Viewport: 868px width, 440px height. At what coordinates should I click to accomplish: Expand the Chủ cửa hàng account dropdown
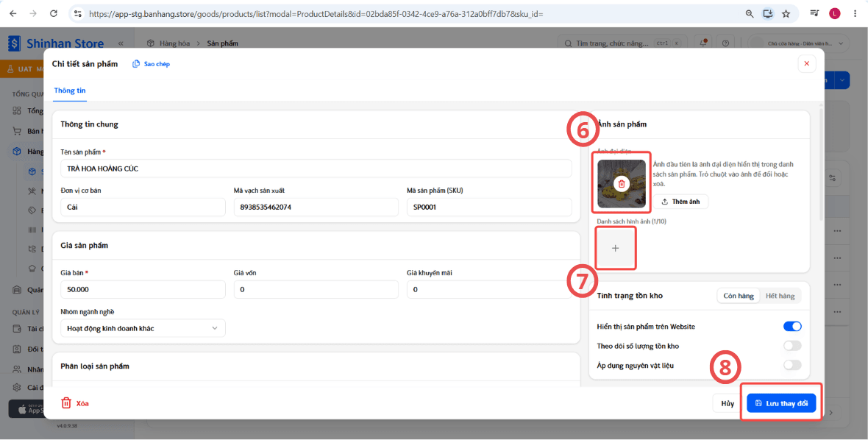click(799, 43)
